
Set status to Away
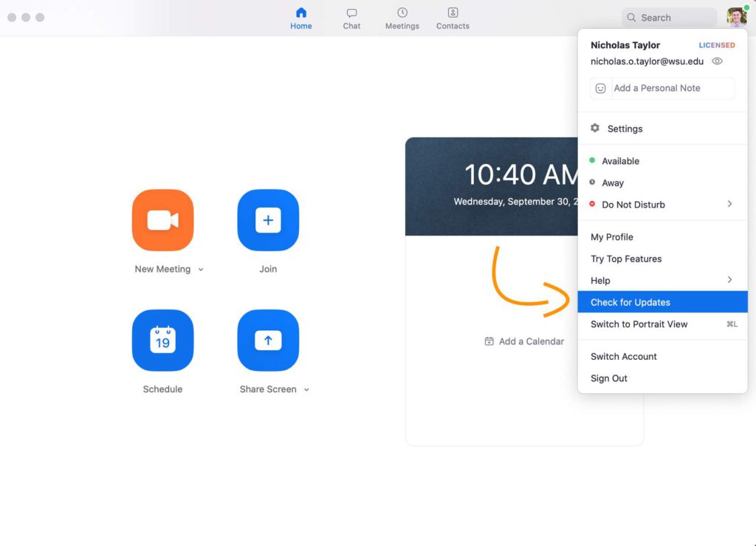pos(612,183)
